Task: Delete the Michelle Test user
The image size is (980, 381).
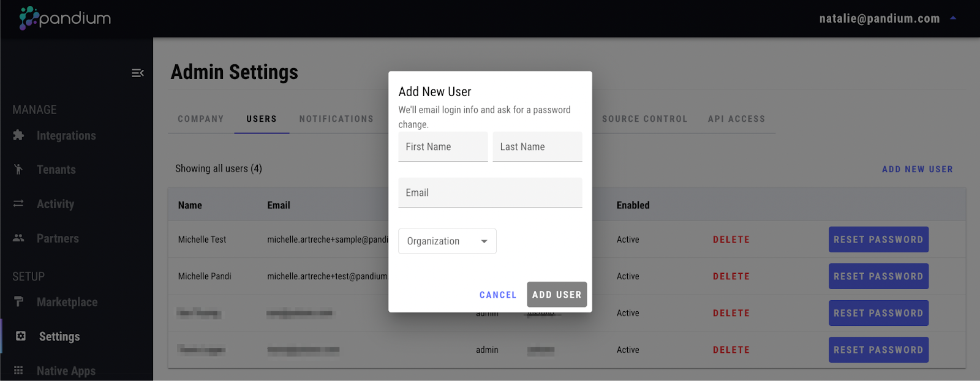Action: (x=731, y=240)
